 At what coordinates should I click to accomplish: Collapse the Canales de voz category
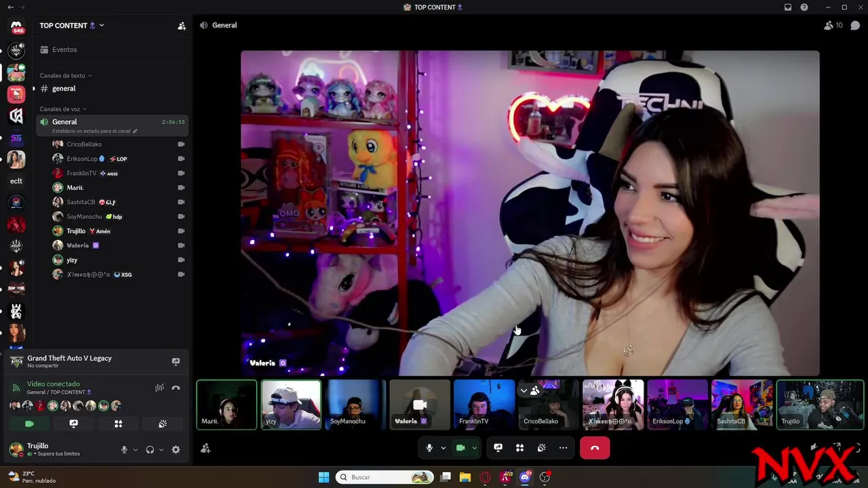[x=63, y=109]
